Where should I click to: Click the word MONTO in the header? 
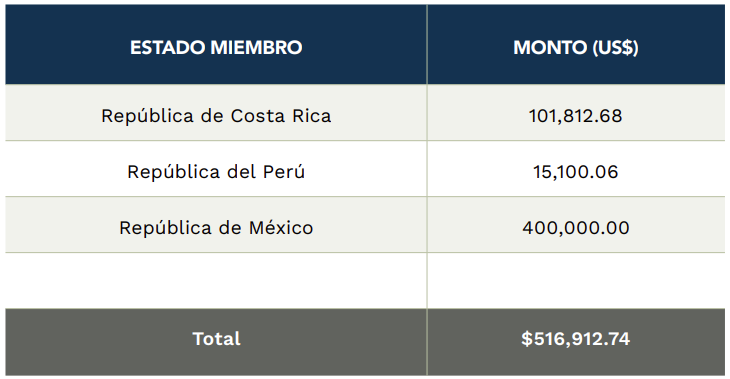click(x=550, y=47)
